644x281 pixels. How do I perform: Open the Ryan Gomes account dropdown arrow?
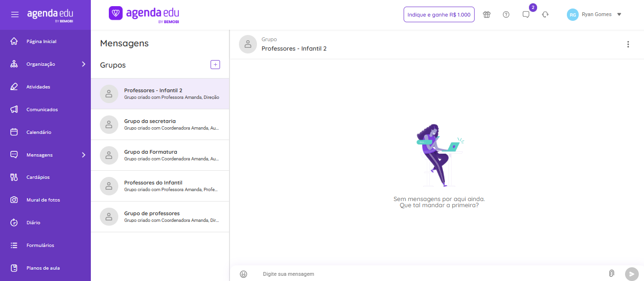coord(619,15)
